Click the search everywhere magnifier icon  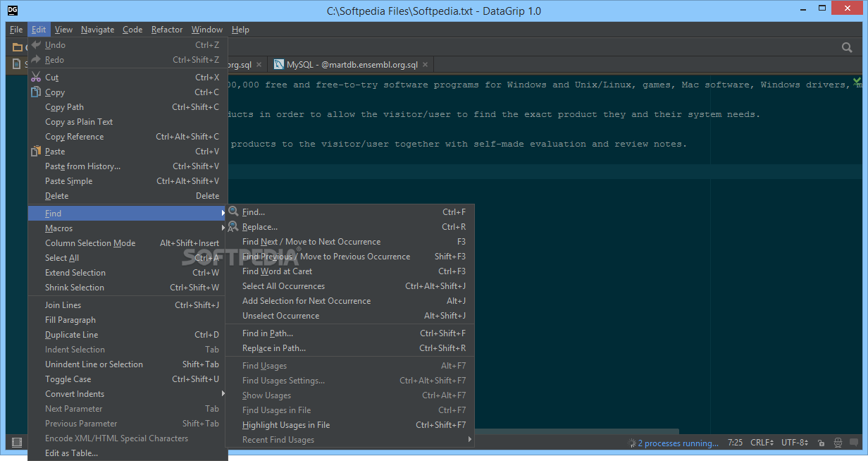pyautogui.click(x=848, y=47)
